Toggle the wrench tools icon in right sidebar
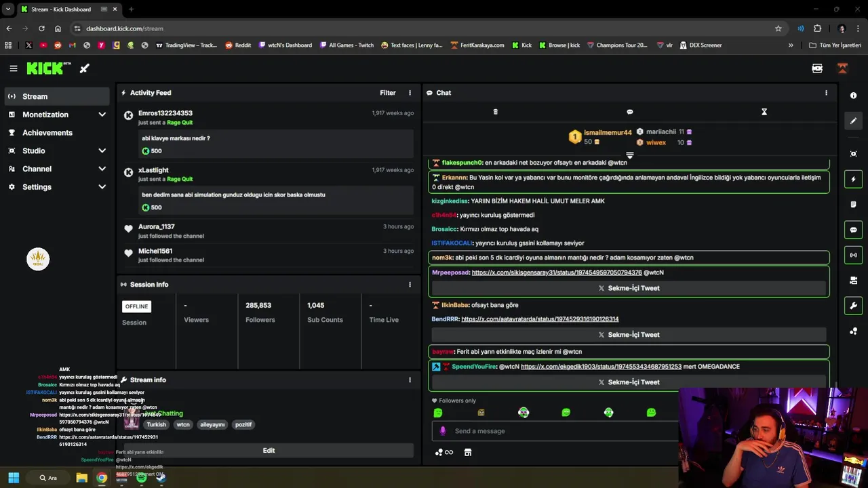This screenshot has height=488, width=868. point(853,306)
